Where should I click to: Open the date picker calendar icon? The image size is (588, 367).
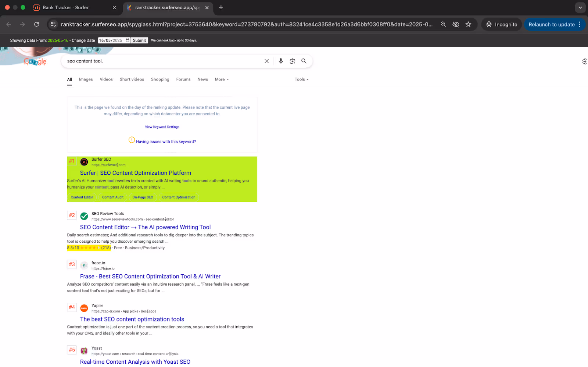128,40
